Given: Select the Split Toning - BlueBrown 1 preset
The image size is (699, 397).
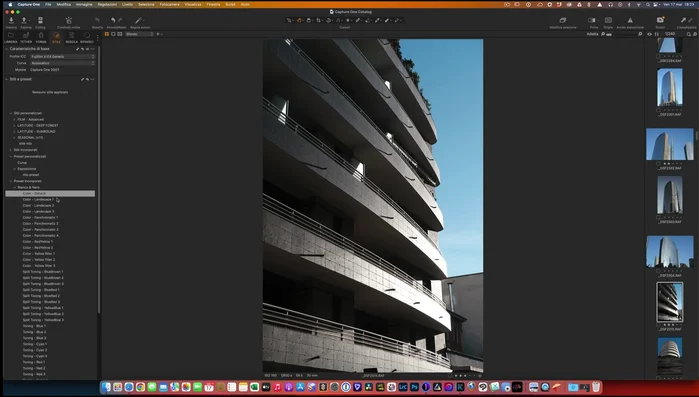Looking at the screenshot, I should [x=43, y=272].
